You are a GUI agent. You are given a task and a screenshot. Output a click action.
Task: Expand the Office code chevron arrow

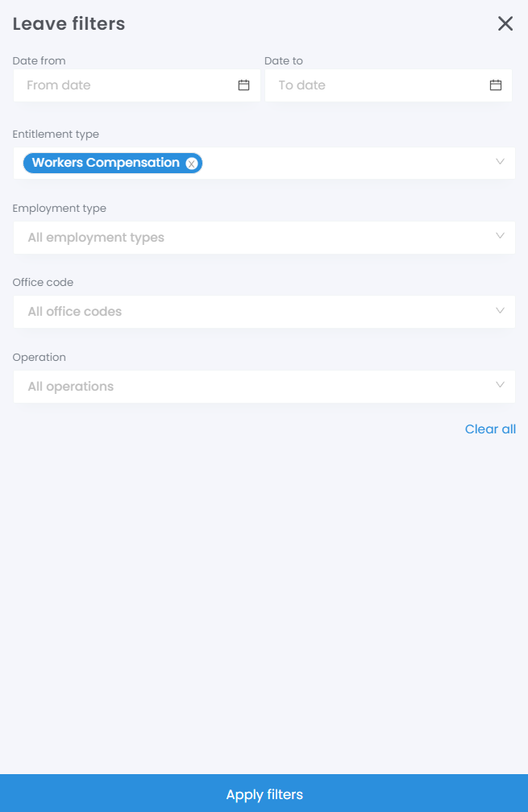[x=500, y=310]
